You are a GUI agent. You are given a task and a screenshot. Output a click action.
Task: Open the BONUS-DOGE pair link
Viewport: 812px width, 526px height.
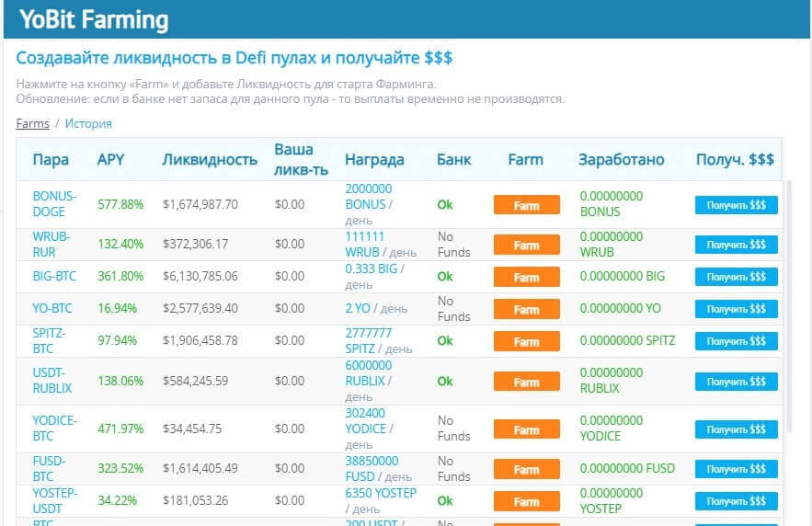pyautogui.click(x=54, y=203)
